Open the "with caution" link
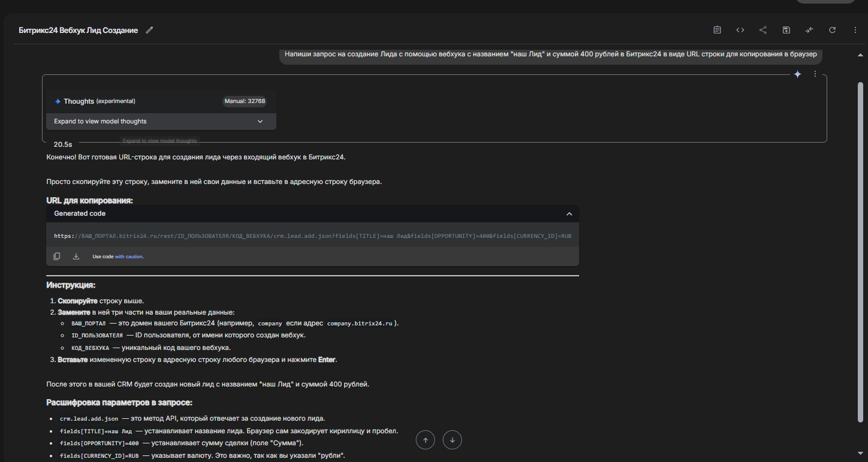 (129, 256)
